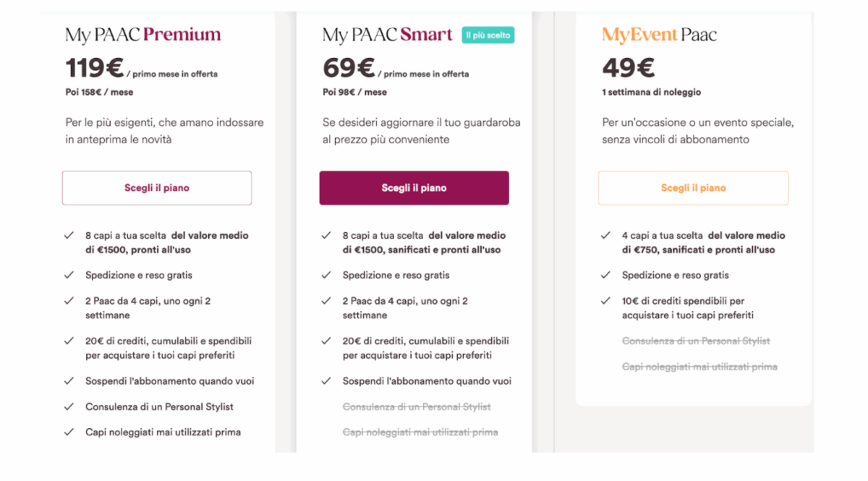Click the 'Il più scelto' badge
This screenshot has width=868, height=481.
[x=488, y=35]
